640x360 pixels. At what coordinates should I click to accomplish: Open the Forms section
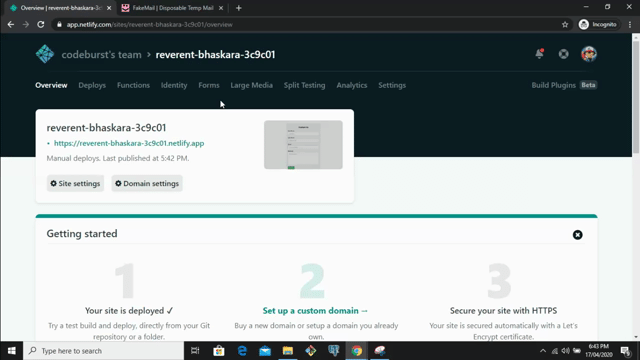209,85
